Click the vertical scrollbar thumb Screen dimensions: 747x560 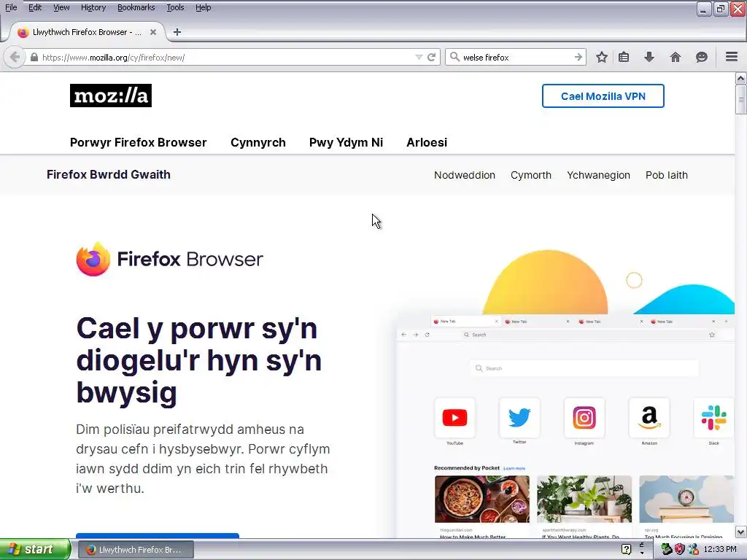(740, 99)
